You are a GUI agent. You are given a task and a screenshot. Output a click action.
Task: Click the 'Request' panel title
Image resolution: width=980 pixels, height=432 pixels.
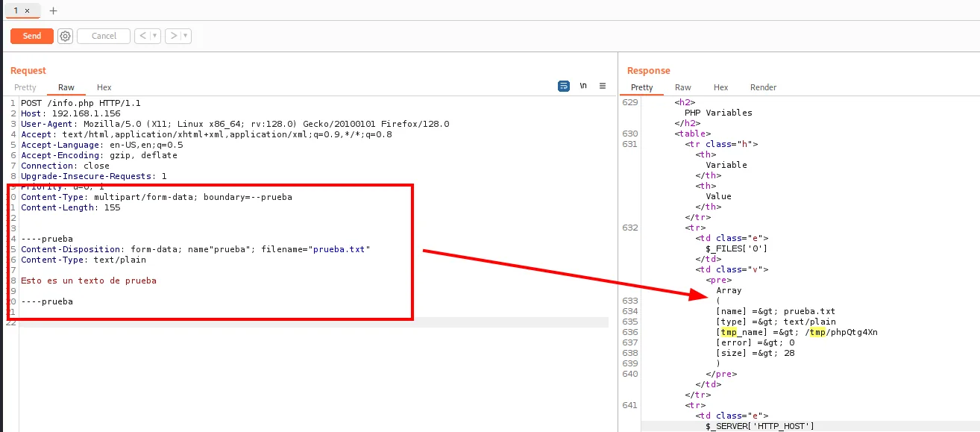click(x=28, y=70)
